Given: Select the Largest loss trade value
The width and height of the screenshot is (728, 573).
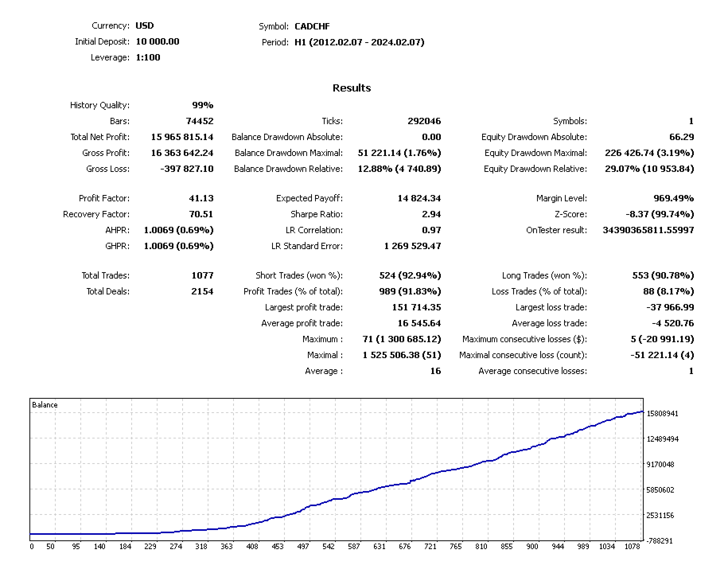Looking at the screenshot, I should [x=670, y=307].
